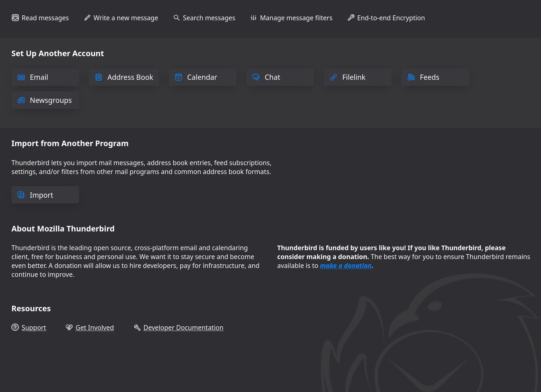Screen dimensions: 541x392
Task: Click the Address Book contact icon
Action: pos(99,77)
